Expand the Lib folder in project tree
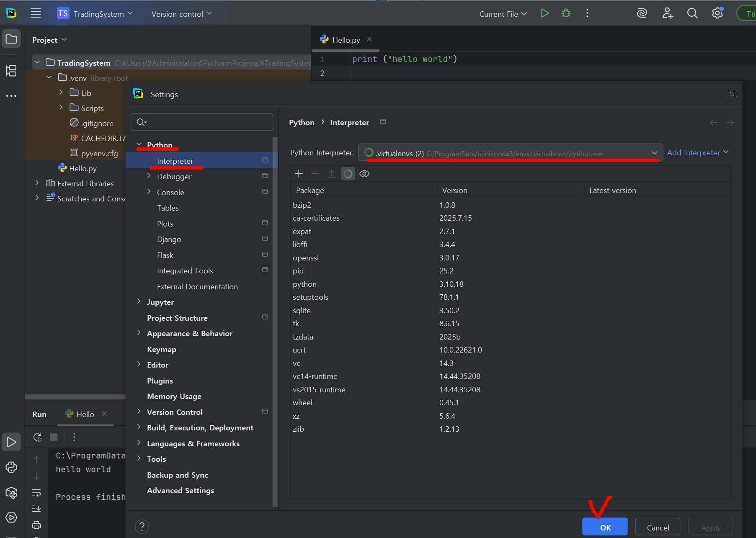The height and width of the screenshot is (538, 756). click(61, 93)
